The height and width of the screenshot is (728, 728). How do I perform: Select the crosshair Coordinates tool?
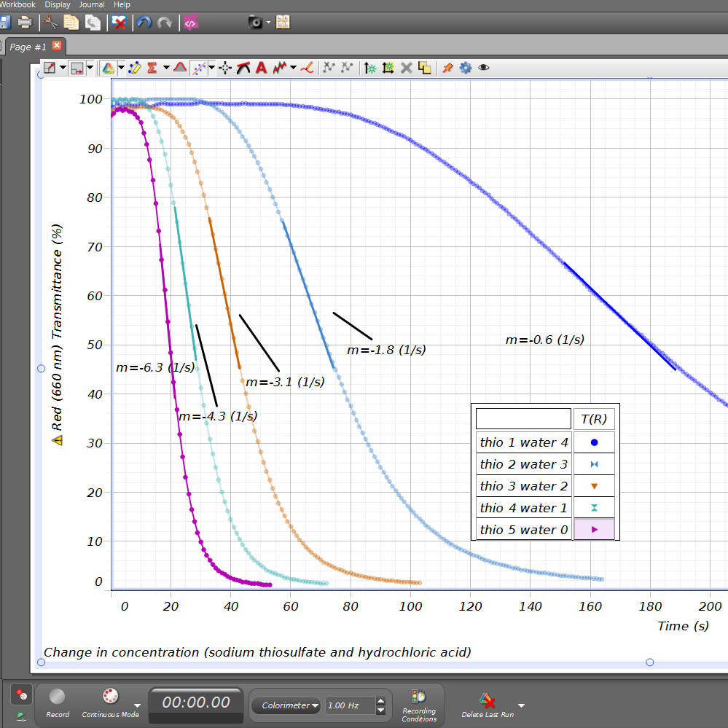226,68
